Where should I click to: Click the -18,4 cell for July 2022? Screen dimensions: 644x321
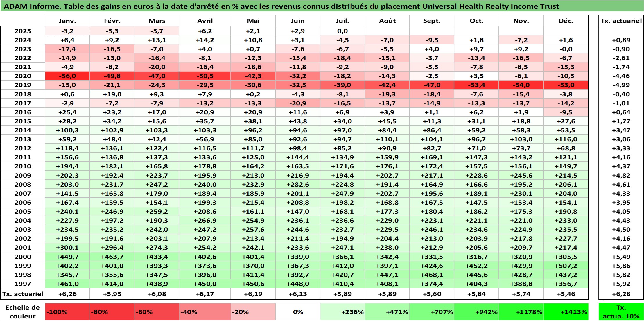(x=342, y=58)
